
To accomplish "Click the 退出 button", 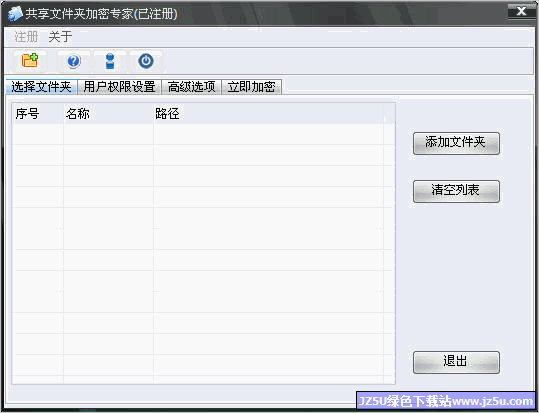I will tap(456, 362).
